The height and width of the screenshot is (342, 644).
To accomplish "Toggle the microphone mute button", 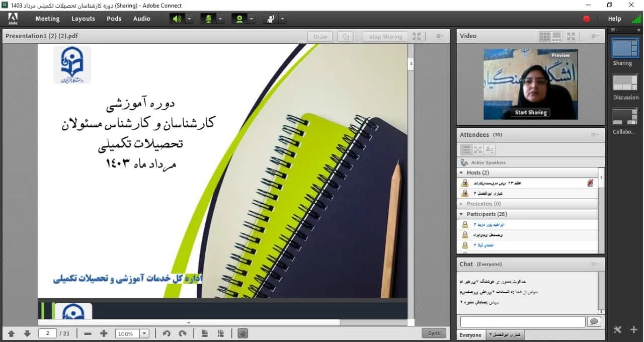I will coord(207,19).
